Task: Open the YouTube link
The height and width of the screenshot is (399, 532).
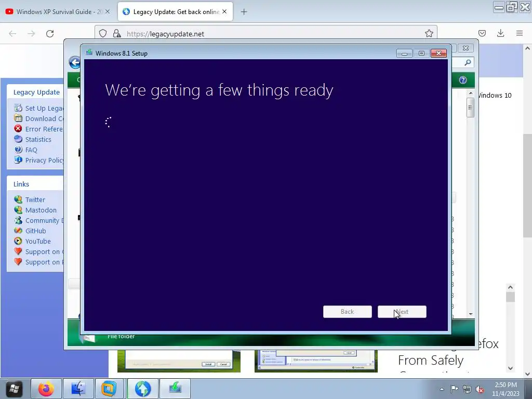Action: coord(38,241)
